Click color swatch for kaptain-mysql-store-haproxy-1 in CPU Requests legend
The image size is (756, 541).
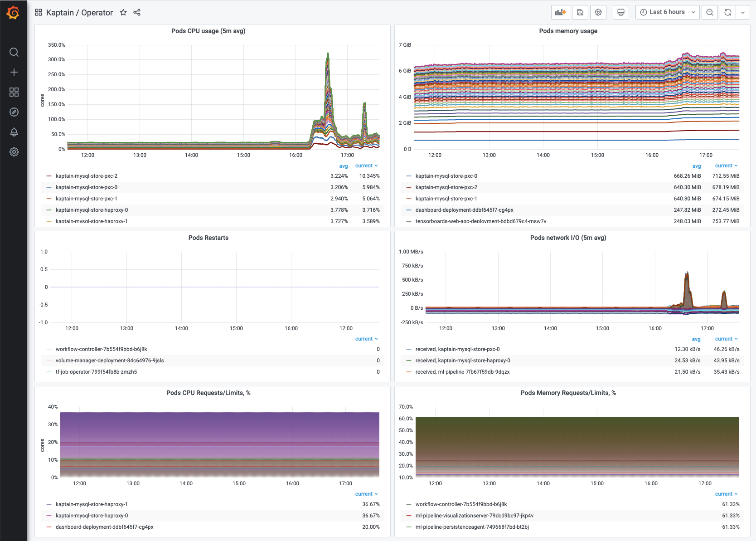click(x=49, y=504)
